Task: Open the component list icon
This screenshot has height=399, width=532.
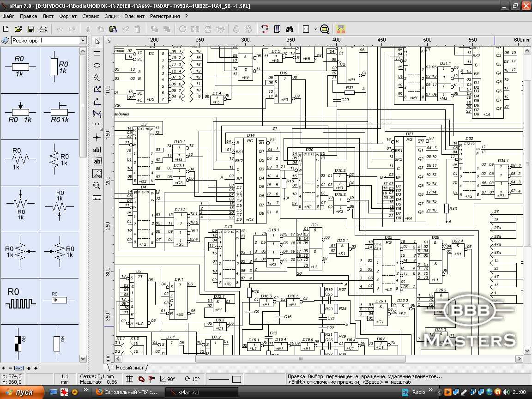Action: [277, 29]
